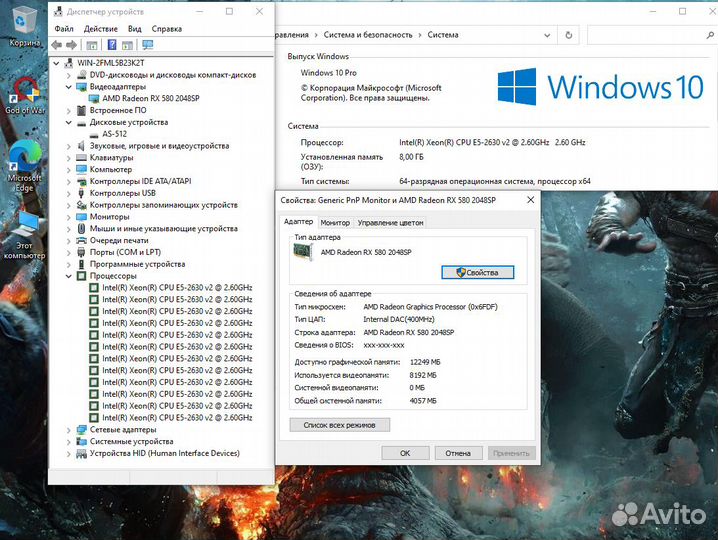Select the Компьютер tree item
The height and width of the screenshot is (540, 718).
point(111,169)
